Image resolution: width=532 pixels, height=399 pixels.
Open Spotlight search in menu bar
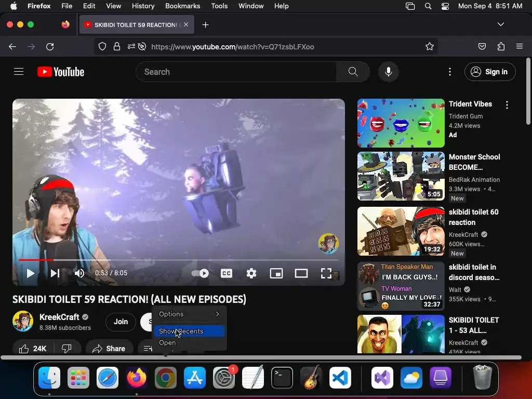[428, 6]
